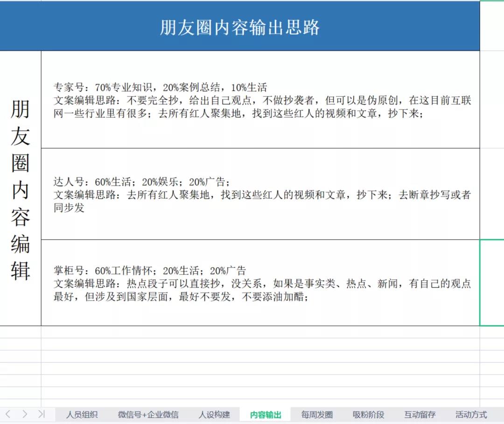The image size is (504, 424).
Task: Select the vertical 朋友圈内容编辑 merged cell
Action: click(21, 188)
